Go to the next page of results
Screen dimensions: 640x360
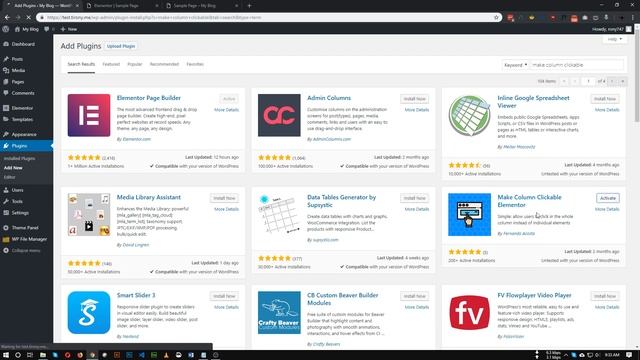click(612, 81)
